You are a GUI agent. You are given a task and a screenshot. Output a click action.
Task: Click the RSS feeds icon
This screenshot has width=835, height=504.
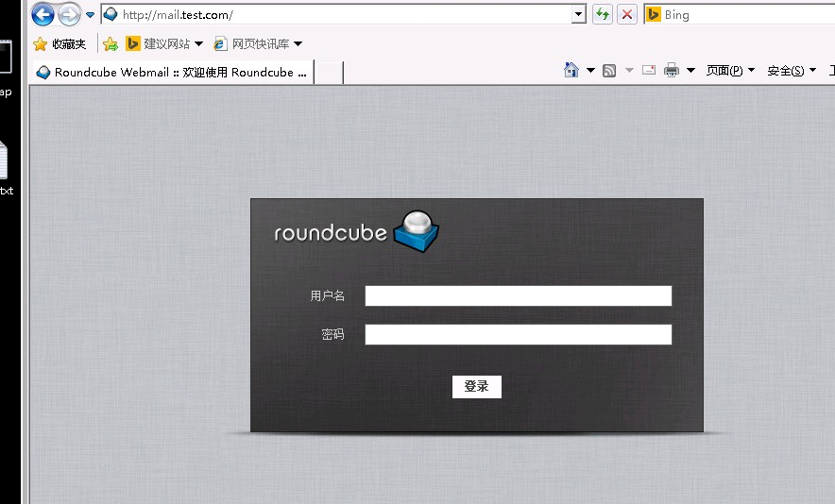click(x=609, y=70)
